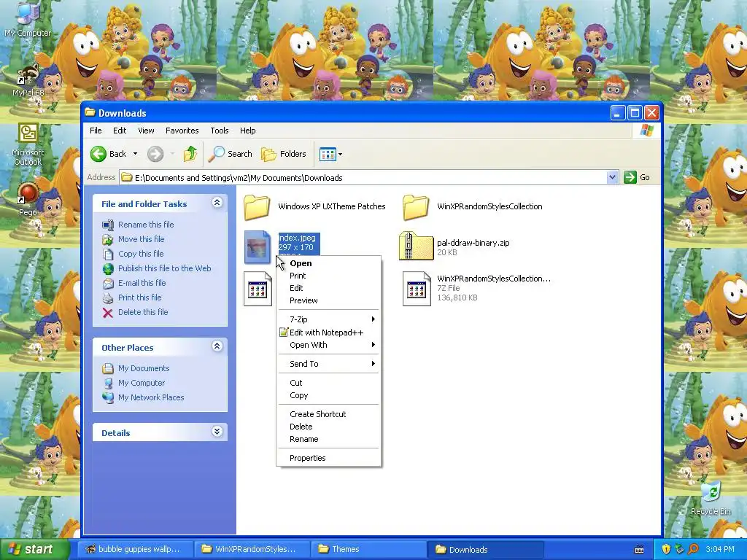Go up one folder level

190,154
